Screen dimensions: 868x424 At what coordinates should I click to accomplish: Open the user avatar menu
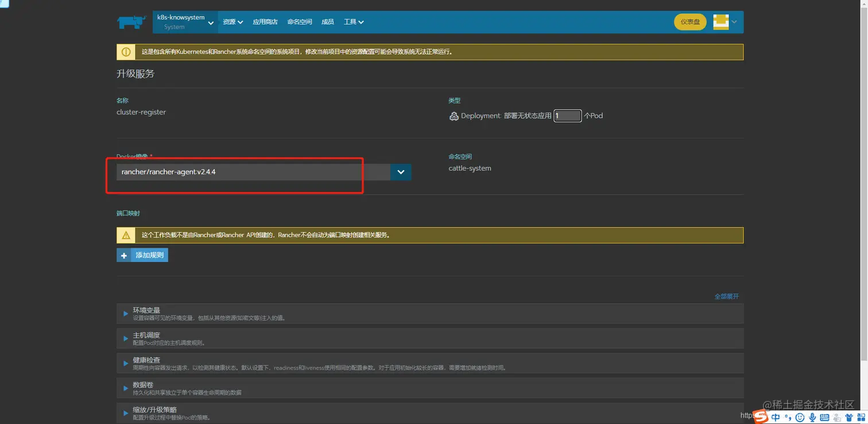tap(725, 22)
